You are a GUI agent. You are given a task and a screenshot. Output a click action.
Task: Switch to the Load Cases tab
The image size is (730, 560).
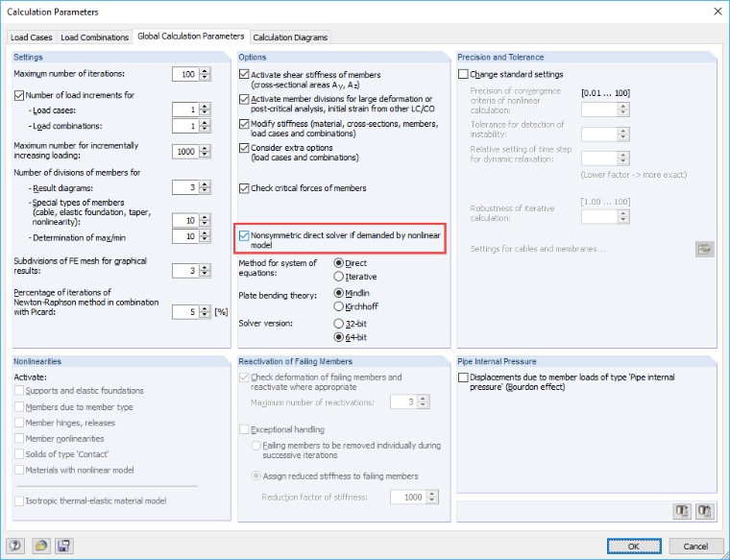click(x=31, y=37)
